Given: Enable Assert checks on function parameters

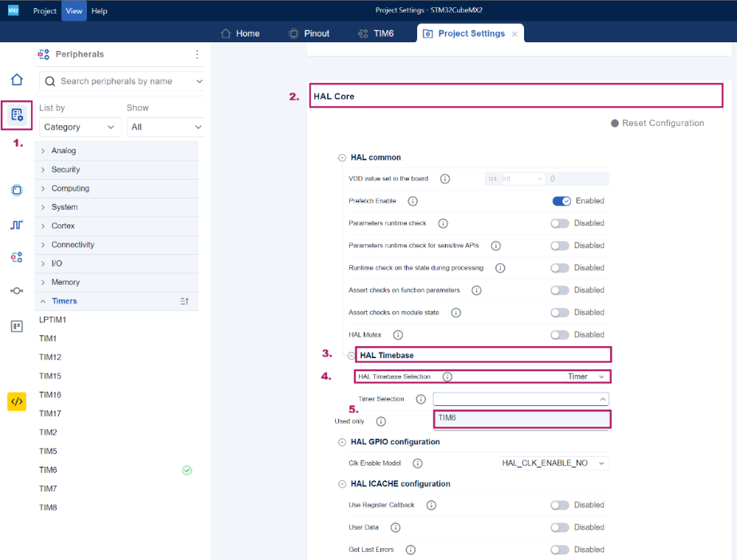Looking at the screenshot, I should click(560, 290).
